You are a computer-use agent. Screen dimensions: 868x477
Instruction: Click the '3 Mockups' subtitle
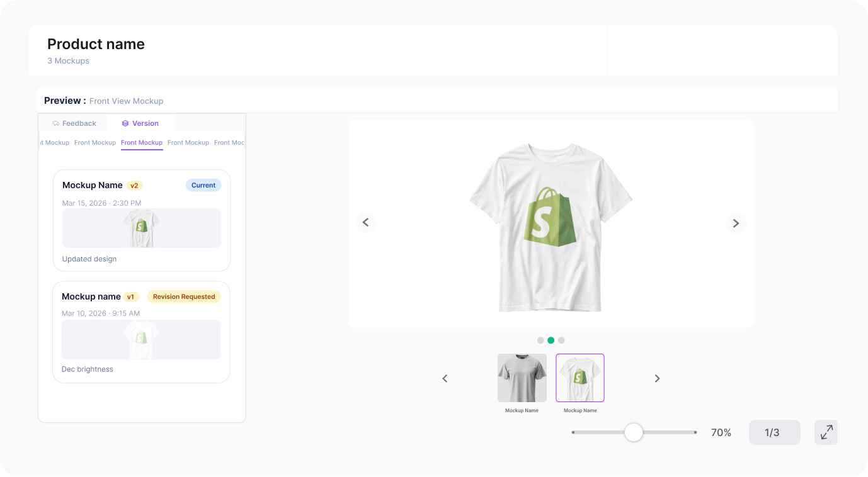click(x=69, y=61)
